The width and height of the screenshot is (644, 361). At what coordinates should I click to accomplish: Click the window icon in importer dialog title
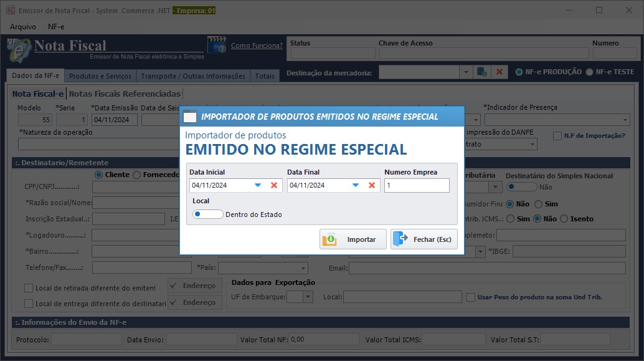pos(190,117)
